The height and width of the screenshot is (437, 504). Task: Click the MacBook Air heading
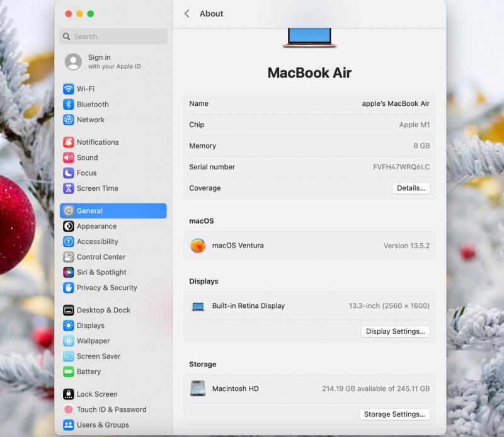(x=309, y=72)
